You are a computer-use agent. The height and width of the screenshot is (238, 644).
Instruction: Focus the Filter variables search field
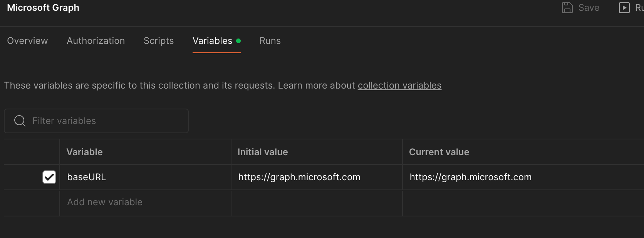96,121
